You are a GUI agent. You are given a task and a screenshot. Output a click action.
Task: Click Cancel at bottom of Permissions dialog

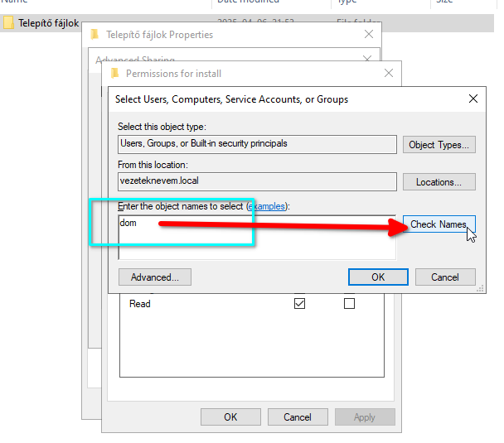pyautogui.click(x=298, y=417)
